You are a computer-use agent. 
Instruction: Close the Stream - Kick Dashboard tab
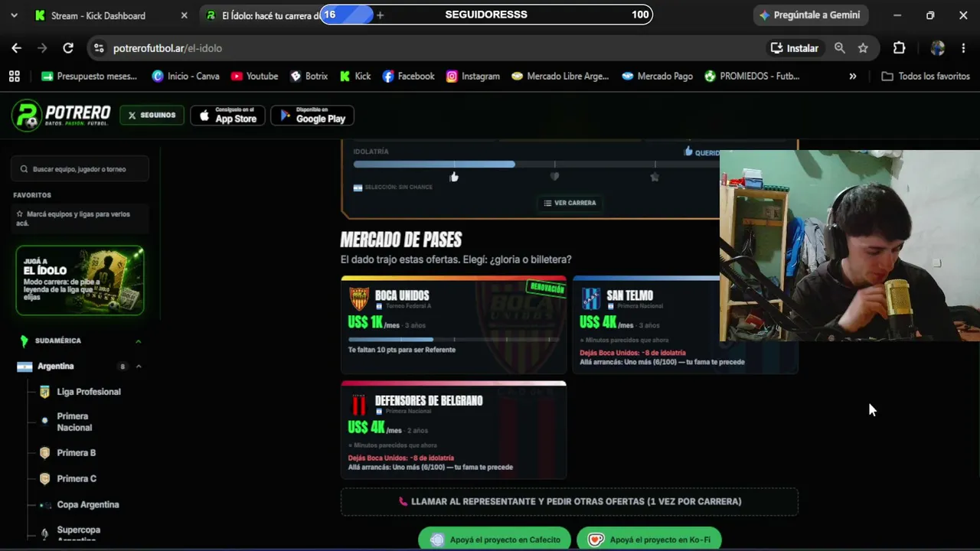(x=184, y=15)
